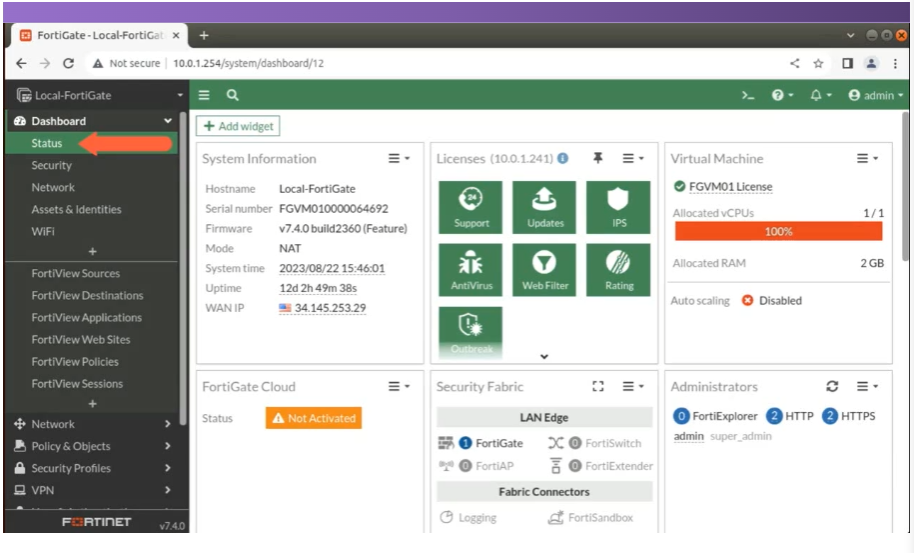The image size is (914, 553).
Task: Select the IPS license tile
Action: click(x=618, y=207)
